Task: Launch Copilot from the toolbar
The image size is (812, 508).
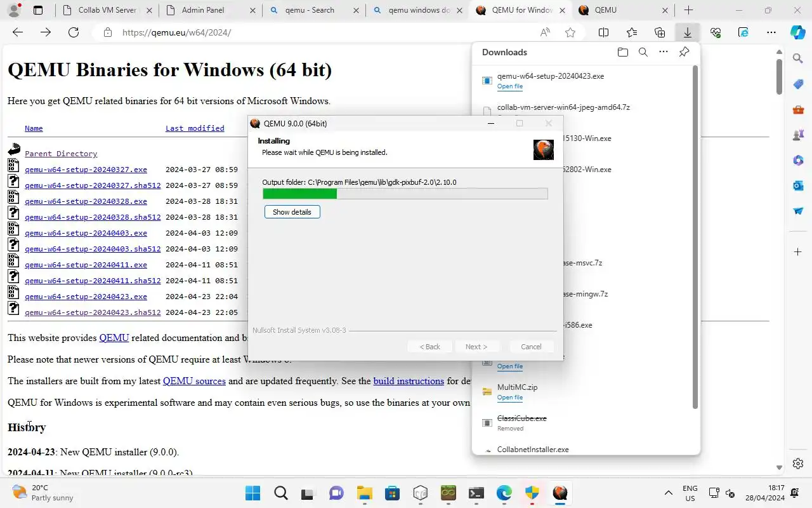Action: pyautogui.click(x=798, y=32)
